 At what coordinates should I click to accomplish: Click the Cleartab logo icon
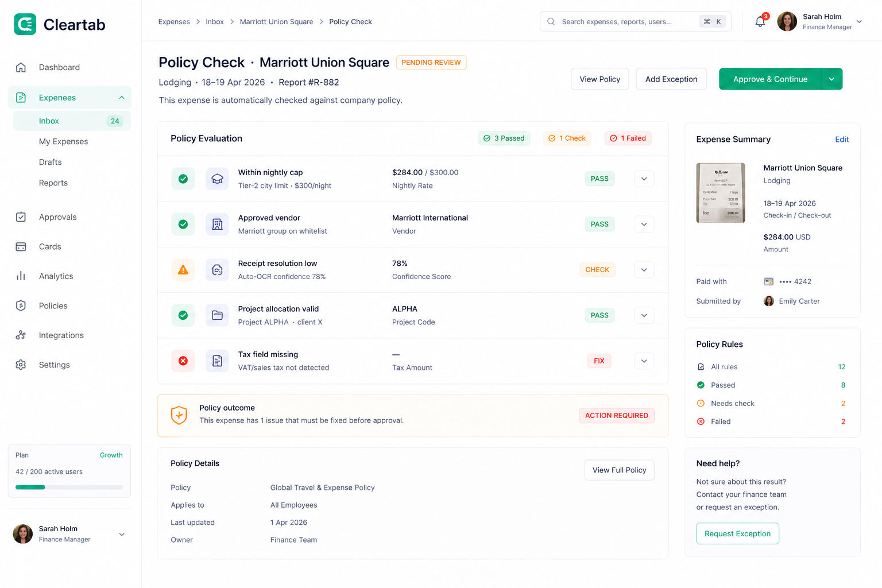(x=25, y=24)
